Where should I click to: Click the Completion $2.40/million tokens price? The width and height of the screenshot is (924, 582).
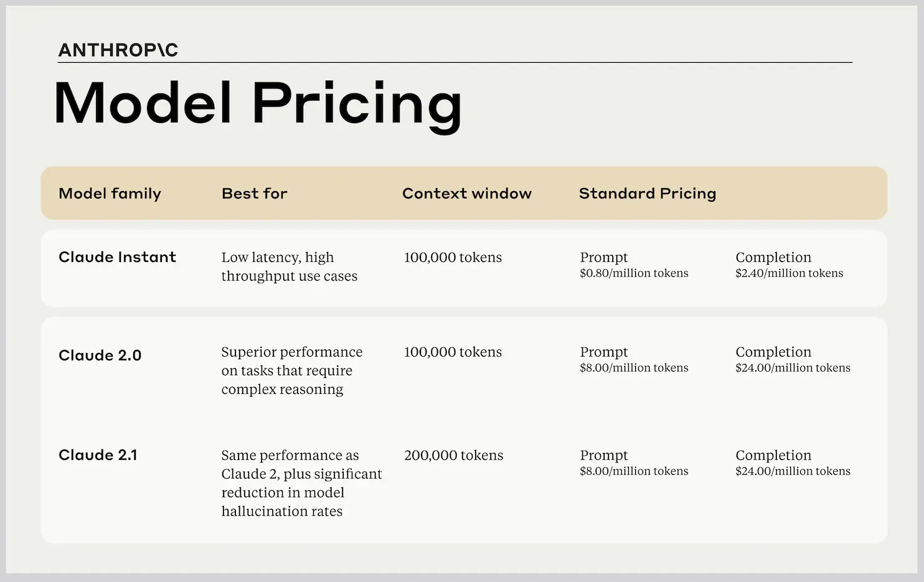click(x=790, y=265)
